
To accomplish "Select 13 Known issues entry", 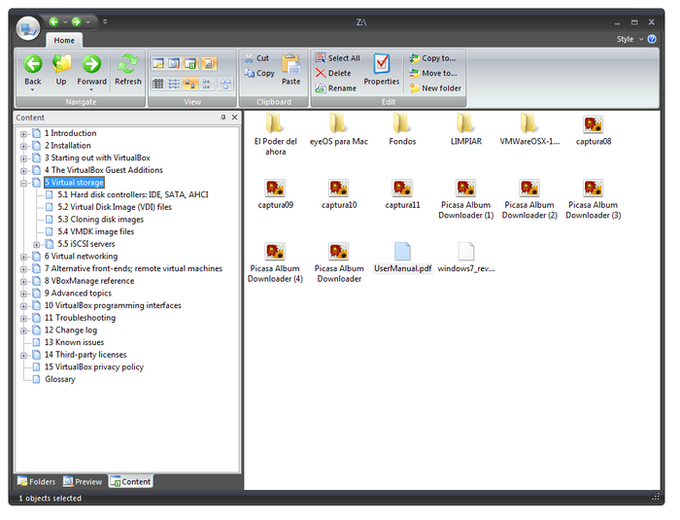I will point(74,342).
